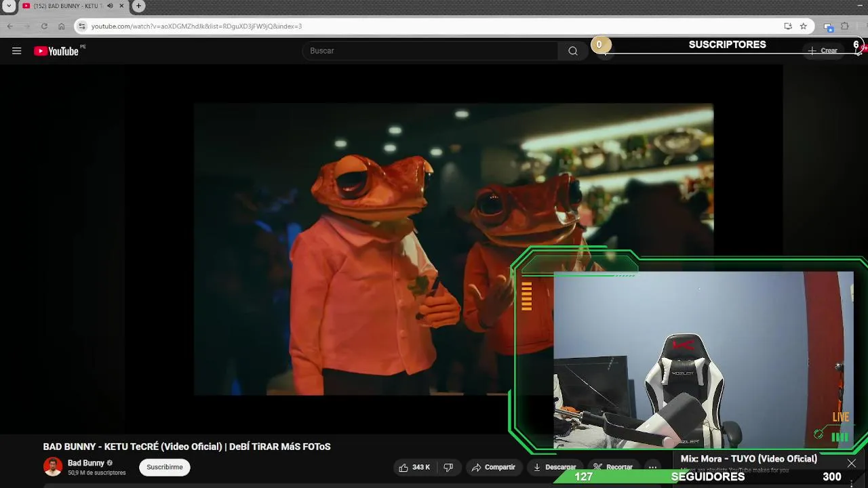Open the browser extensions puzzle icon

tap(845, 26)
